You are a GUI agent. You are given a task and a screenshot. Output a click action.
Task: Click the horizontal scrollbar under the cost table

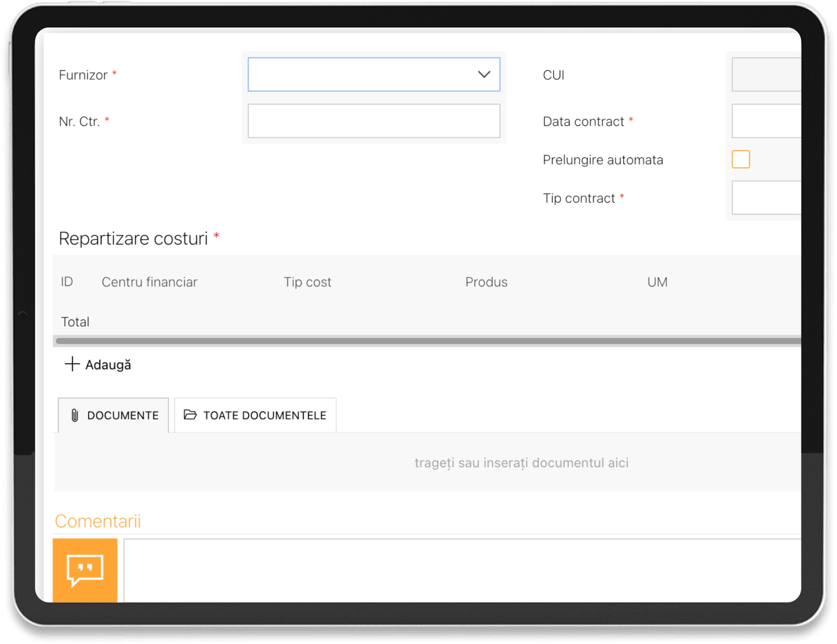coord(427,341)
